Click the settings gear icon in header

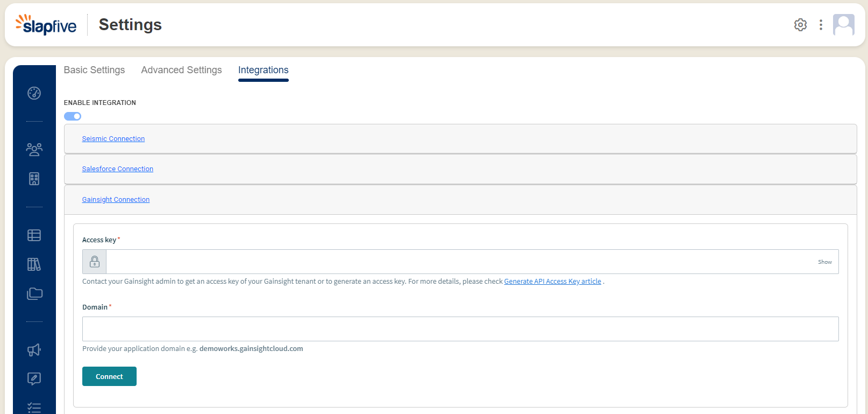point(800,25)
